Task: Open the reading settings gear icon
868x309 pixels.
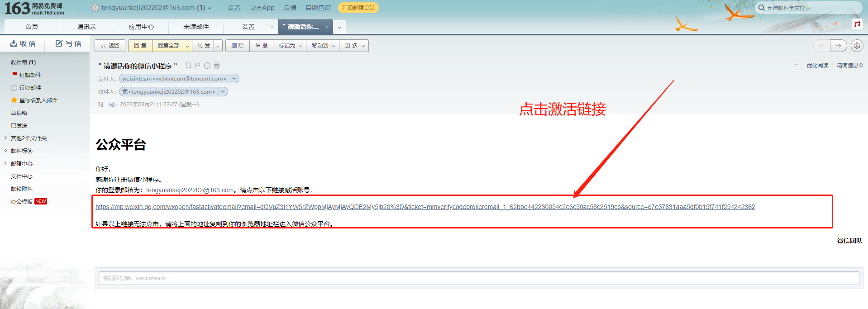Action: point(857,46)
